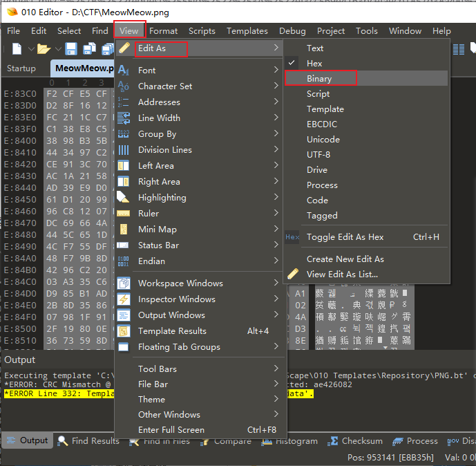The height and width of the screenshot is (466, 476).
Task: Click the pencil icon beside Edit As
Action: coord(124,48)
